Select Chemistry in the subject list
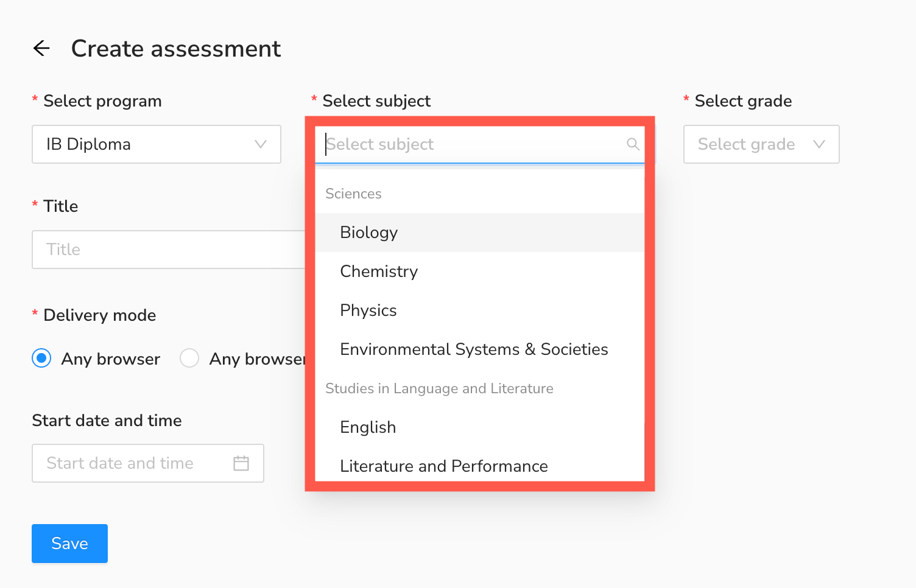The image size is (916, 588). coord(379,271)
